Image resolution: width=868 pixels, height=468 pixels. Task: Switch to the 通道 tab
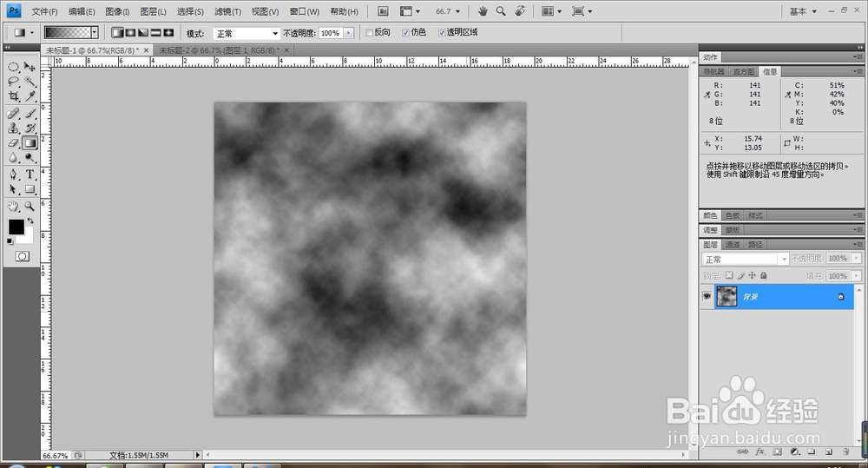[x=733, y=244]
